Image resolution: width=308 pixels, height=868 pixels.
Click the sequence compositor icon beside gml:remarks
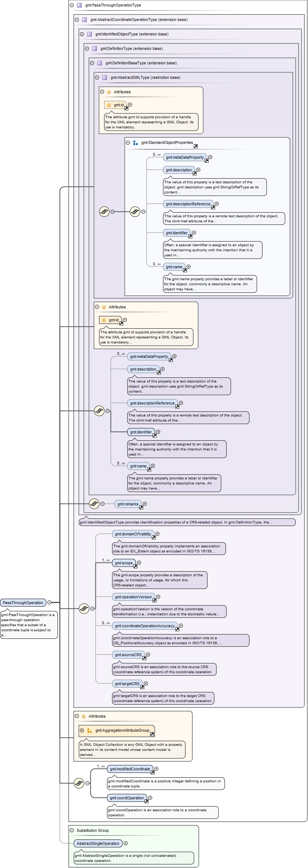94,504
